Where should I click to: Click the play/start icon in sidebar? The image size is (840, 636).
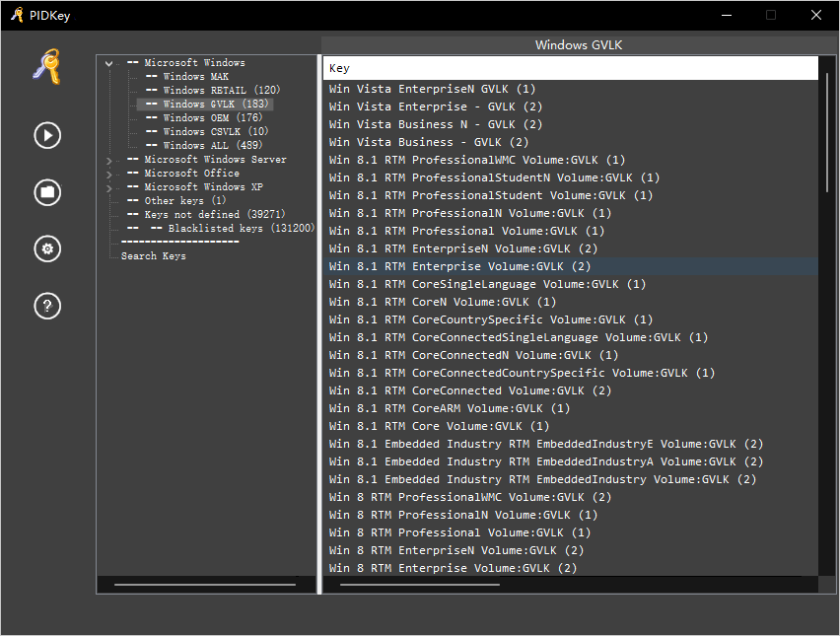(47, 135)
